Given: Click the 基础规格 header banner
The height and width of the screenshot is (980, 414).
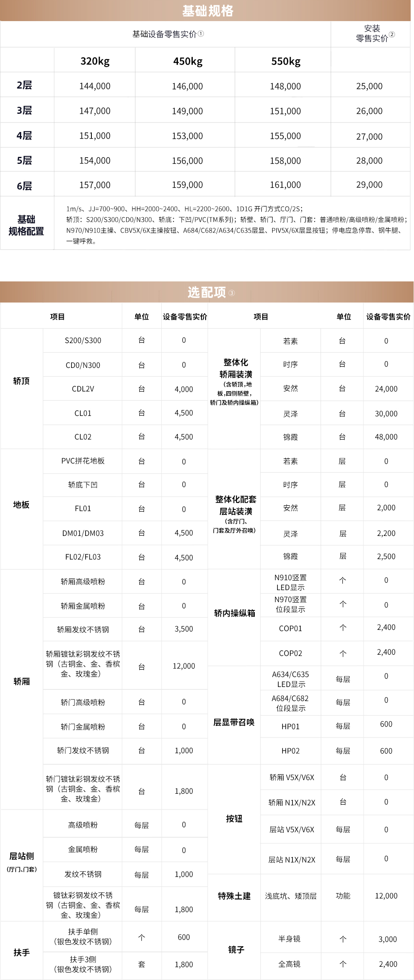Looking at the screenshot, I should [207, 11].
